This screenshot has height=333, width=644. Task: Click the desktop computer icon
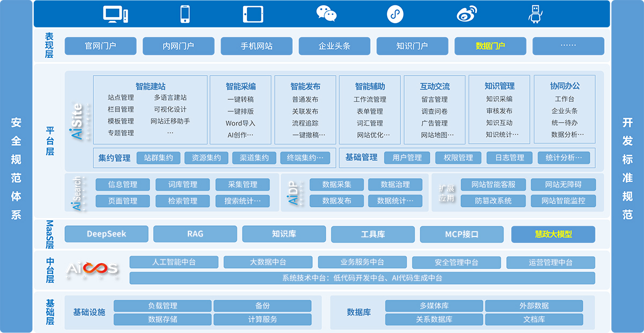tap(115, 14)
